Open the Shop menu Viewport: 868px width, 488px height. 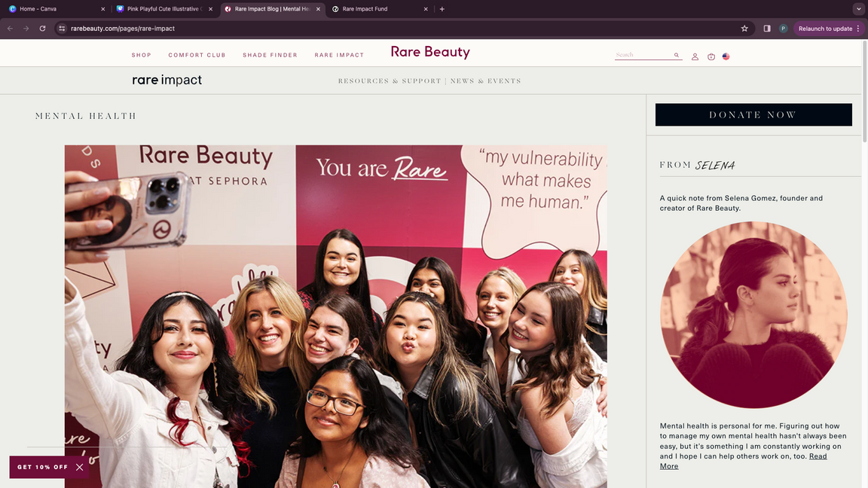click(x=142, y=55)
